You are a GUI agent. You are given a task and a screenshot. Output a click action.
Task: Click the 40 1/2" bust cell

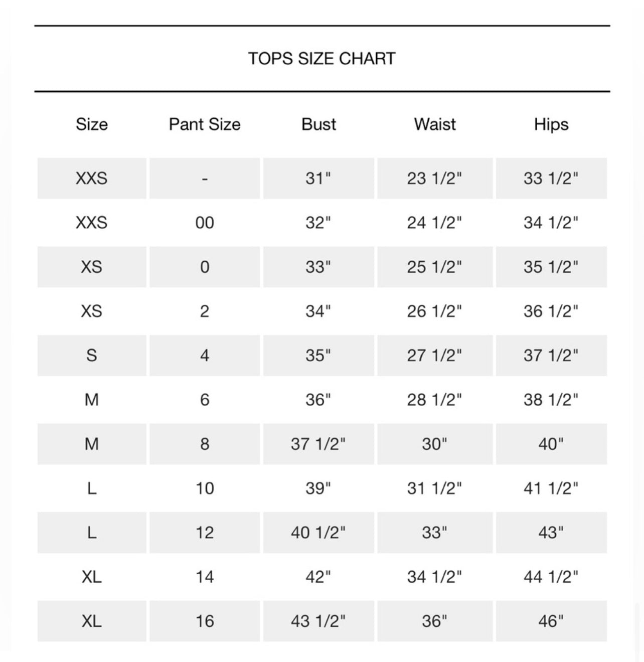click(318, 533)
